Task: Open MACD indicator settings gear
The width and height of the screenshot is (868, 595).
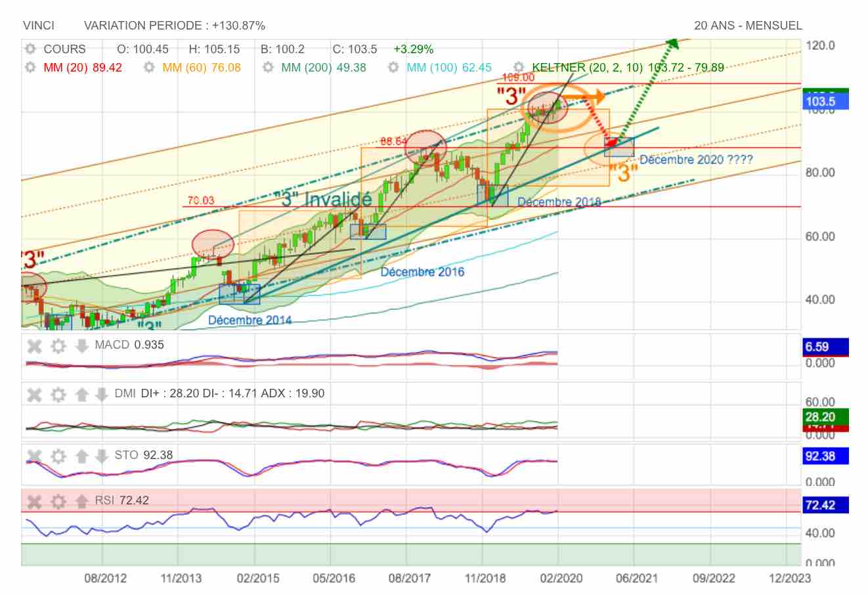Action: 58,345
